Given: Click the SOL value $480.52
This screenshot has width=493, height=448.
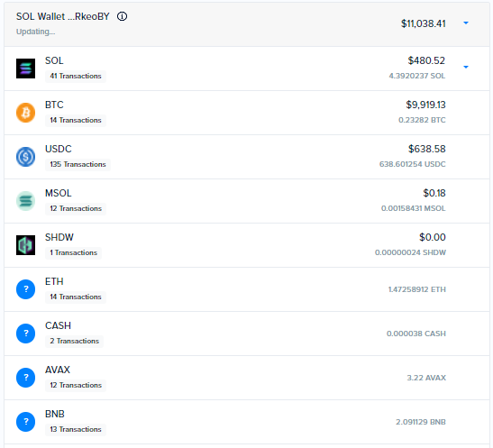Looking at the screenshot, I should (426, 60).
